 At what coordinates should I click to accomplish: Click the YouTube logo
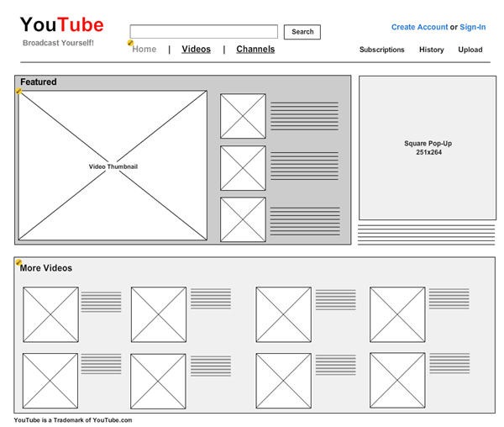point(61,24)
